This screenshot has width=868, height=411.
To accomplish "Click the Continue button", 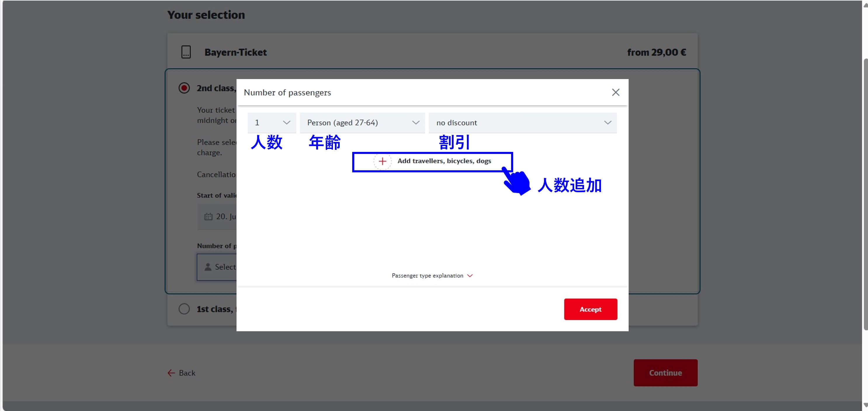I will pyautogui.click(x=666, y=373).
